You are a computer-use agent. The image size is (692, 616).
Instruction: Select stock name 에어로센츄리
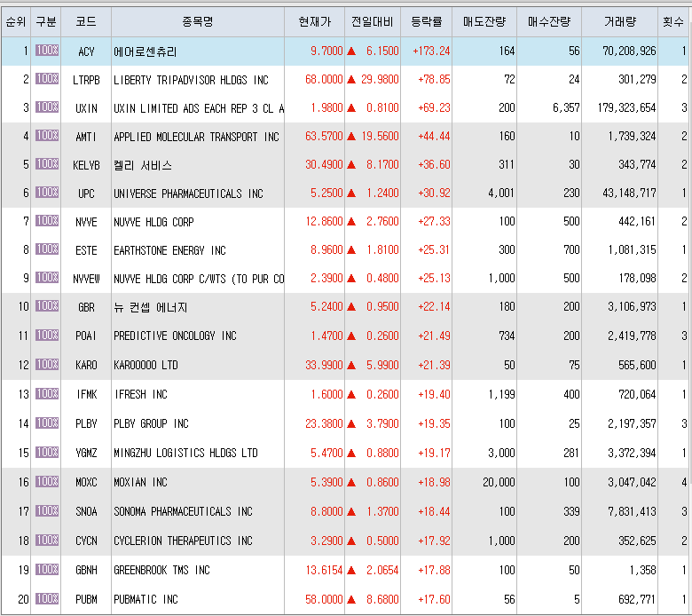pyautogui.click(x=145, y=51)
